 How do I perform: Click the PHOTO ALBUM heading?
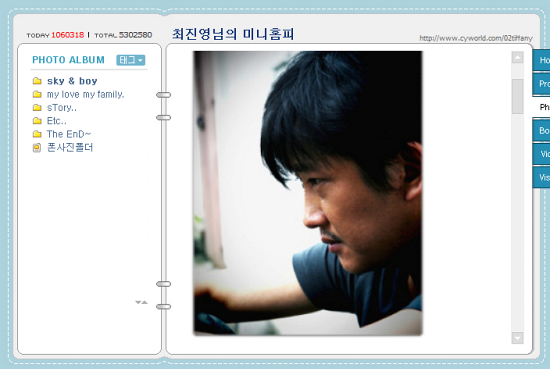68,60
